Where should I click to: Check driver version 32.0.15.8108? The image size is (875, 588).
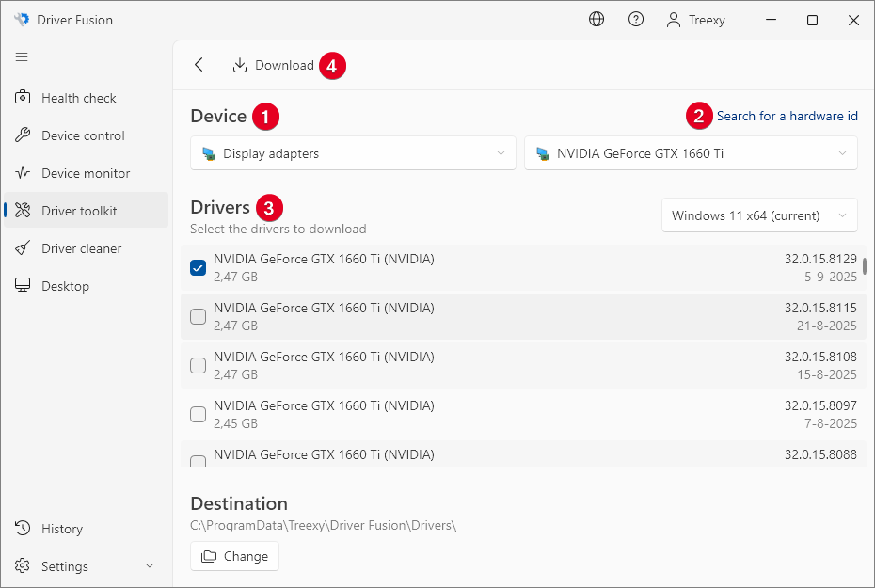pos(199,365)
